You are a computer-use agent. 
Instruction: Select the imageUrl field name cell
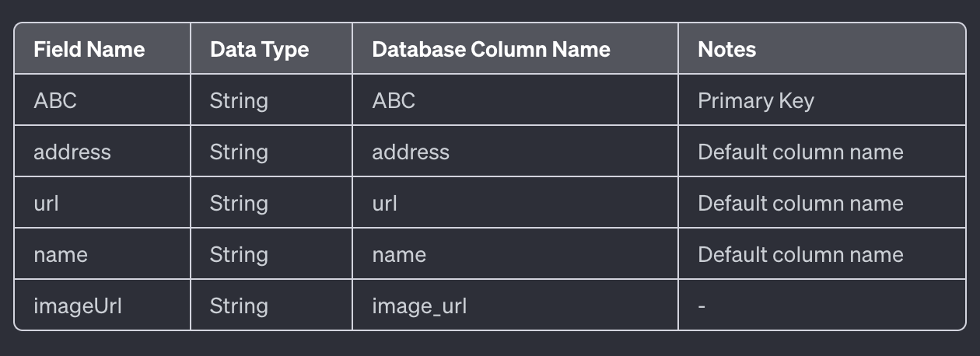[x=78, y=306]
